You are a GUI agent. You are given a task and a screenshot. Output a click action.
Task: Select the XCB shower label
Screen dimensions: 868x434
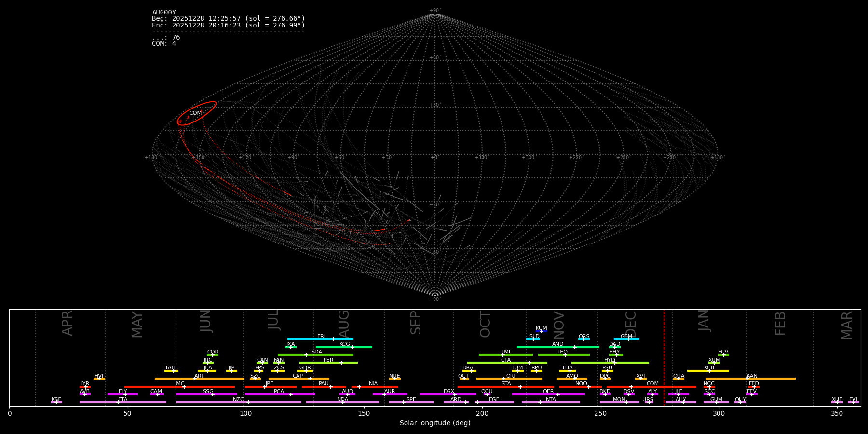709,368
